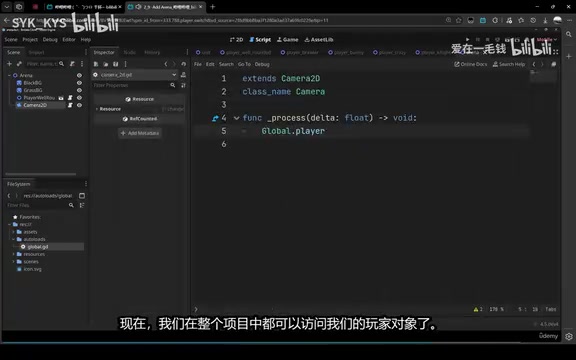The height and width of the screenshot is (360, 576).
Task: Collapse the res:// root folder
Action: (x=10, y=224)
